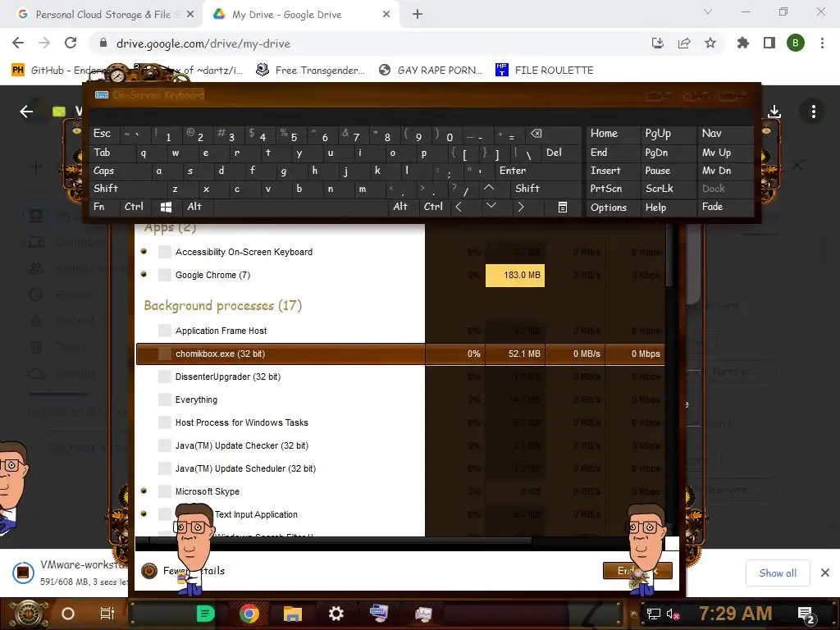Tap the Home key
840x630 pixels.
[x=613, y=134]
